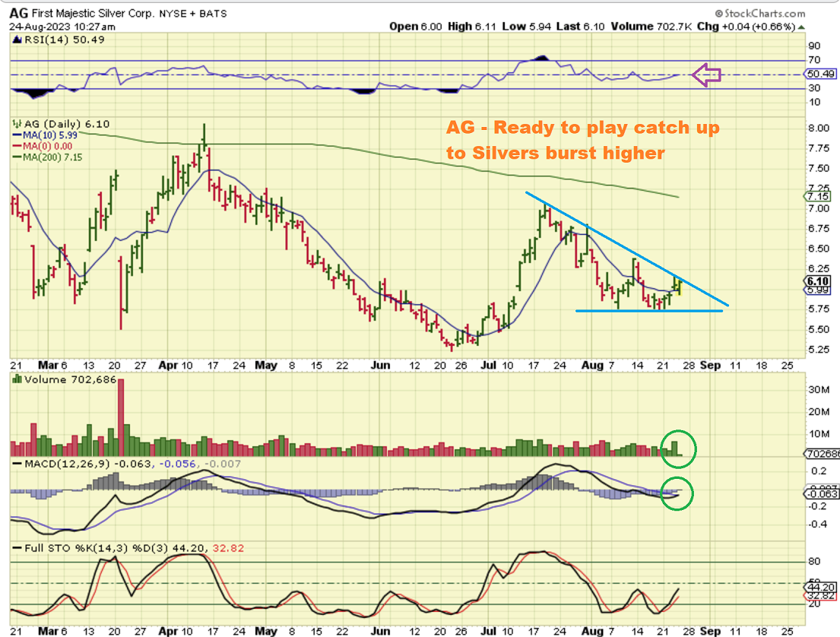Click the 90 level on RSI axis

click(x=814, y=46)
